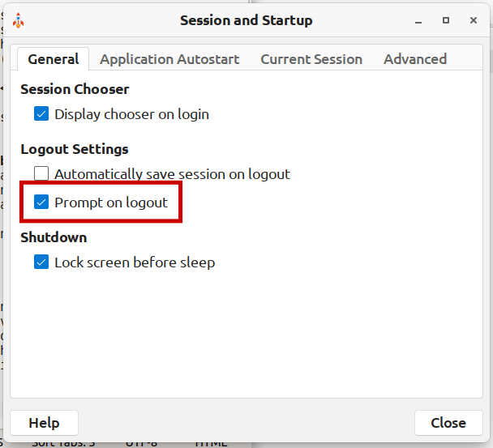
Task: Enable Automatically save session on logout
Action: click(42, 174)
